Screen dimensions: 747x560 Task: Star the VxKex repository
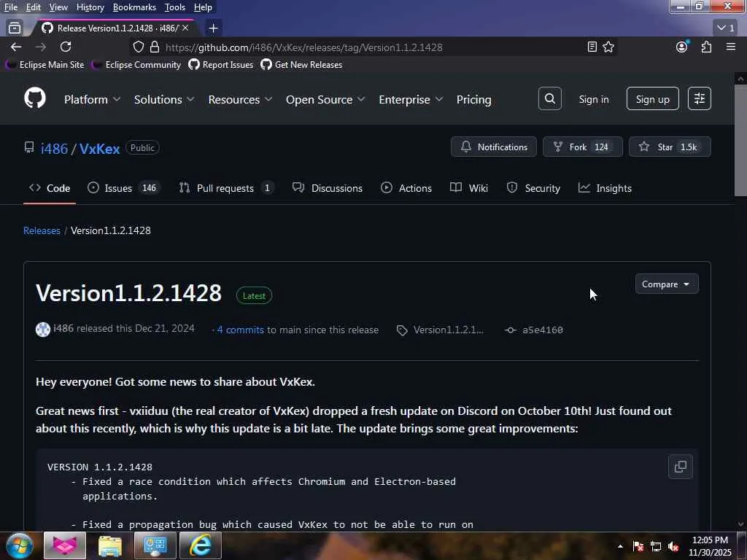point(670,147)
